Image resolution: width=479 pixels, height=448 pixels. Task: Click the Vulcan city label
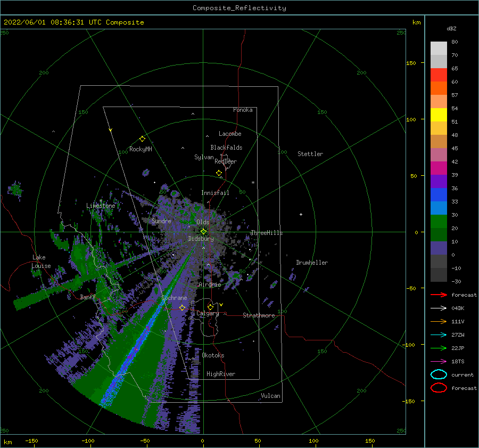click(270, 396)
